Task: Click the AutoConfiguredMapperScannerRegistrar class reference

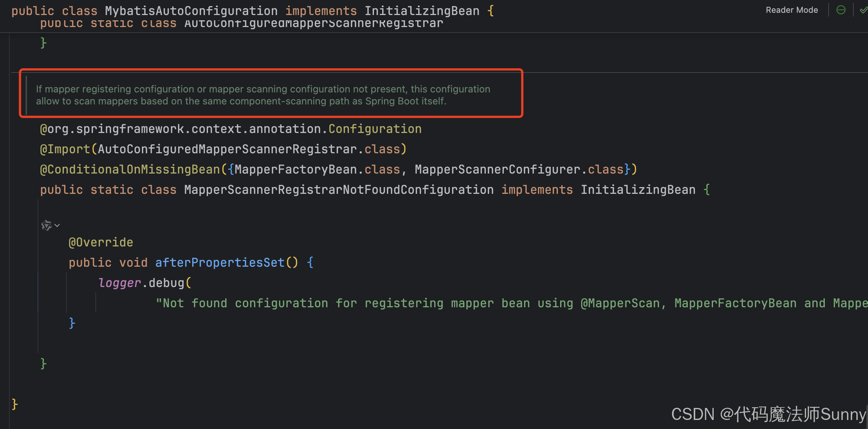Action: tap(227, 149)
